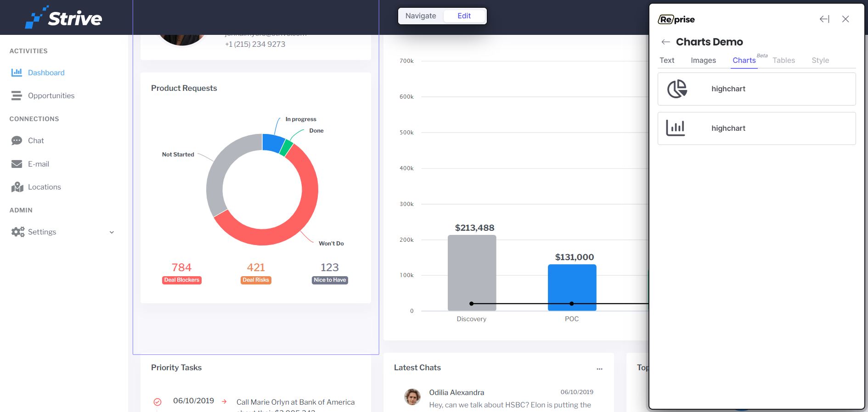Switch to the Images tab
This screenshot has width=868, height=412.
pos(703,61)
